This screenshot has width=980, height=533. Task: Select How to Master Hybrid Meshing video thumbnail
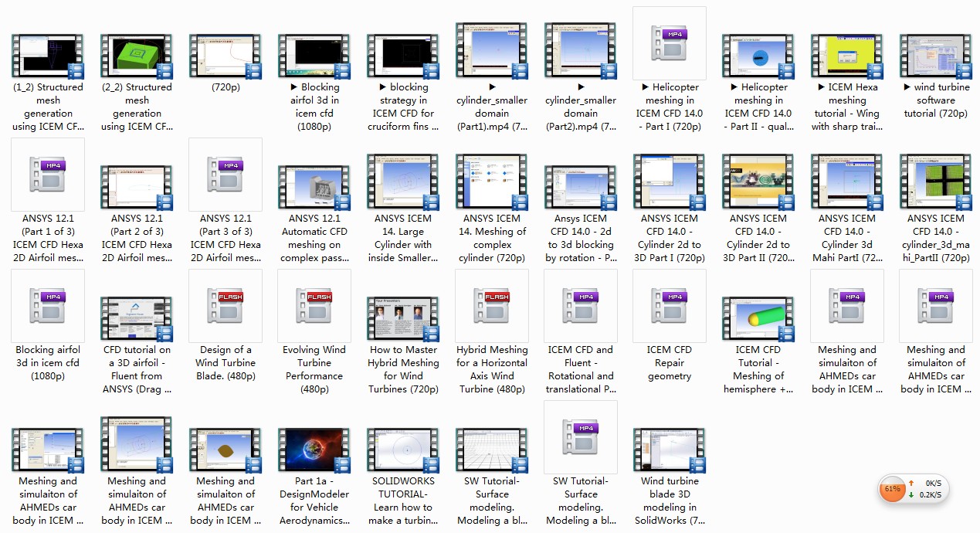pyautogui.click(x=403, y=318)
